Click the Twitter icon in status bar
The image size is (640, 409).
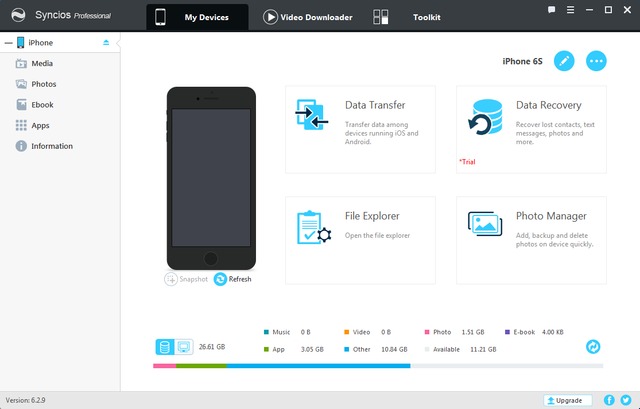(x=626, y=399)
